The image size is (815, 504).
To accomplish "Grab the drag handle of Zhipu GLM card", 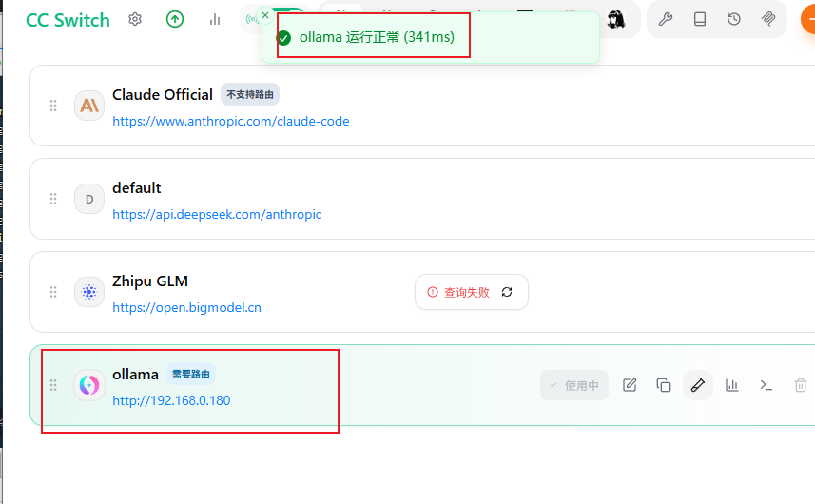I will coord(53,292).
